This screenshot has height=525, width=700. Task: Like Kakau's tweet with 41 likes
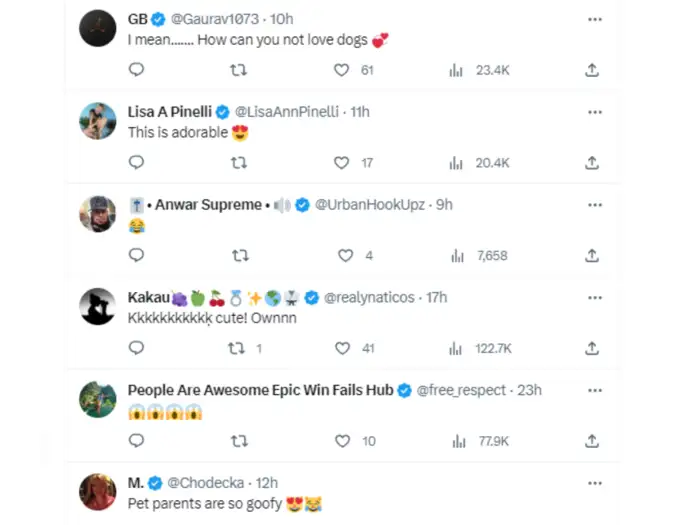coord(341,348)
